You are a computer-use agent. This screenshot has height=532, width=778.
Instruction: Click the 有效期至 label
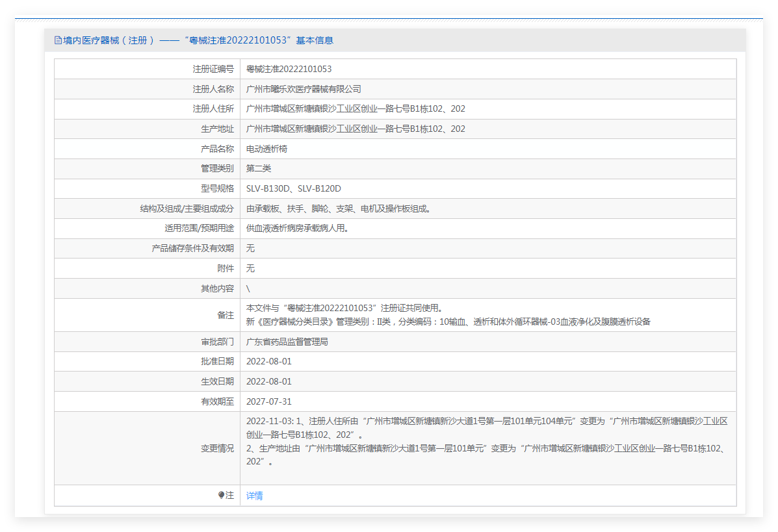[217, 401]
